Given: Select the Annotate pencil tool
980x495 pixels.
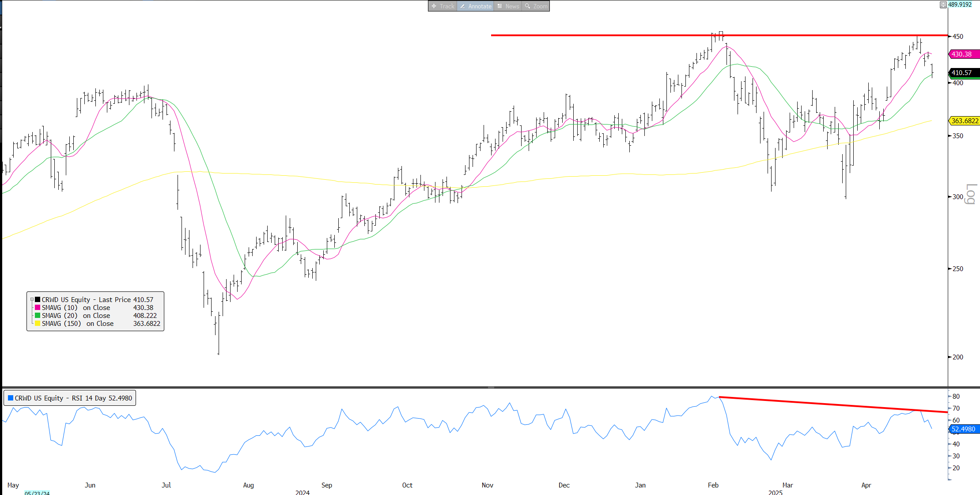Looking at the screenshot, I should tap(475, 6).
